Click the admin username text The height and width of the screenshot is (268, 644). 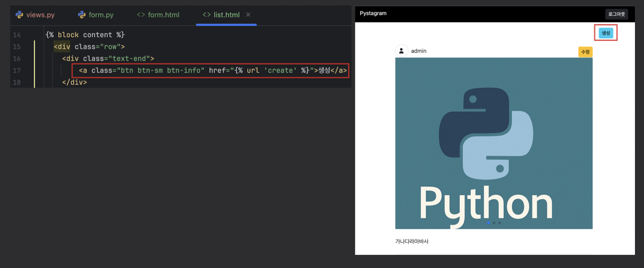[419, 51]
